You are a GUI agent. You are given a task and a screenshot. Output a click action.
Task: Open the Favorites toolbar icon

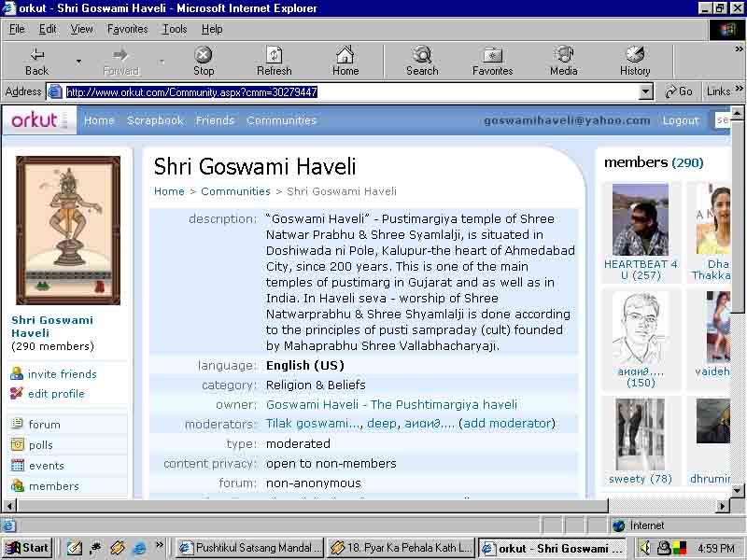(x=493, y=55)
